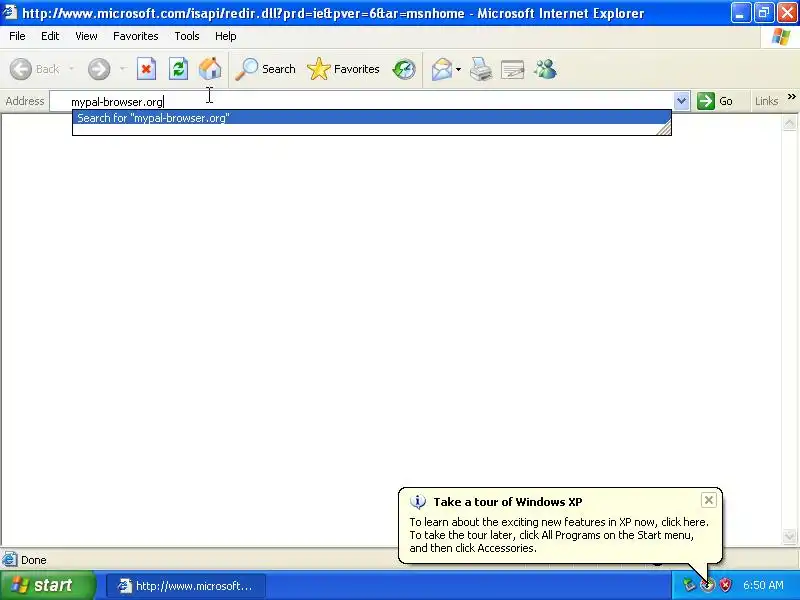
Task: Open the Tools menu
Action: (187, 36)
